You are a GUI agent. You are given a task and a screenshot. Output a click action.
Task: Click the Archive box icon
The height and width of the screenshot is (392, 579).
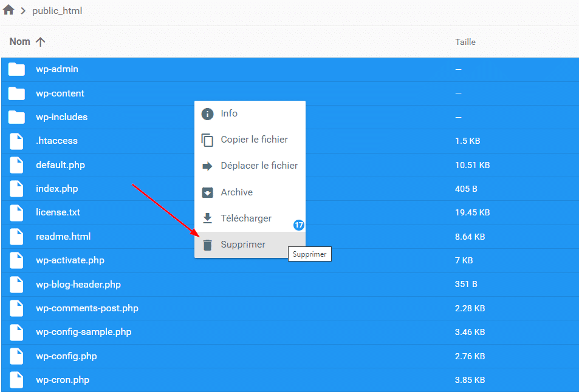point(208,192)
